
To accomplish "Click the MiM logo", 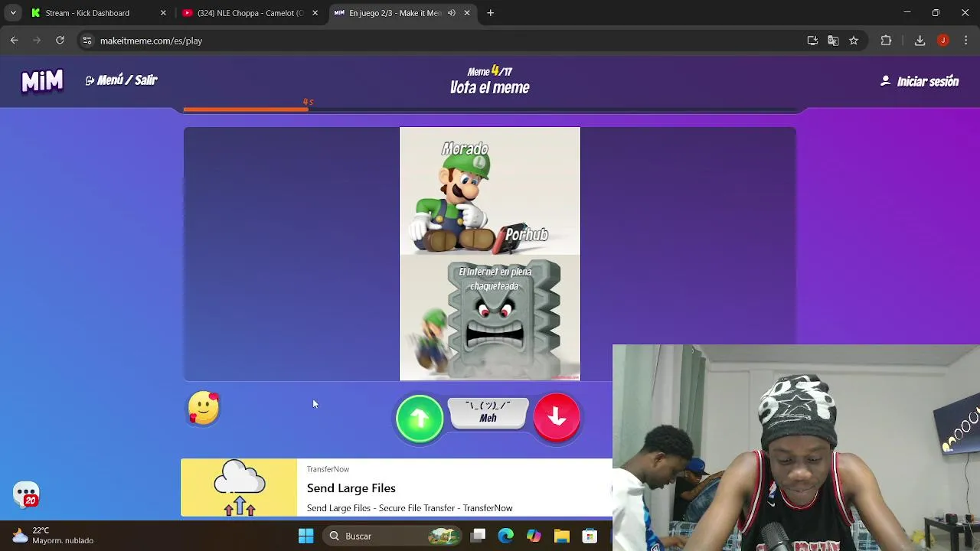I will [42, 80].
